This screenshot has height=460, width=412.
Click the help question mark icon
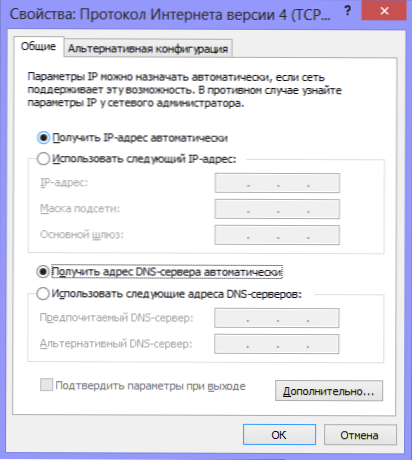[347, 11]
